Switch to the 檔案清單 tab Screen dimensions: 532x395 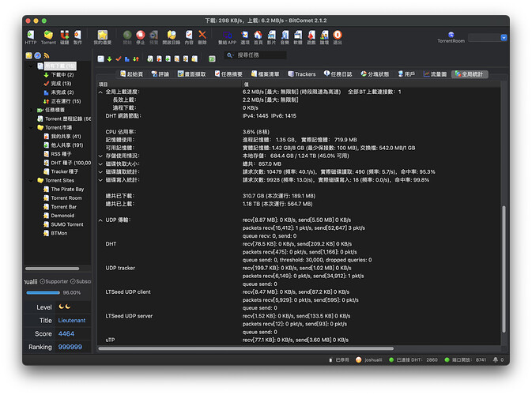[266, 74]
